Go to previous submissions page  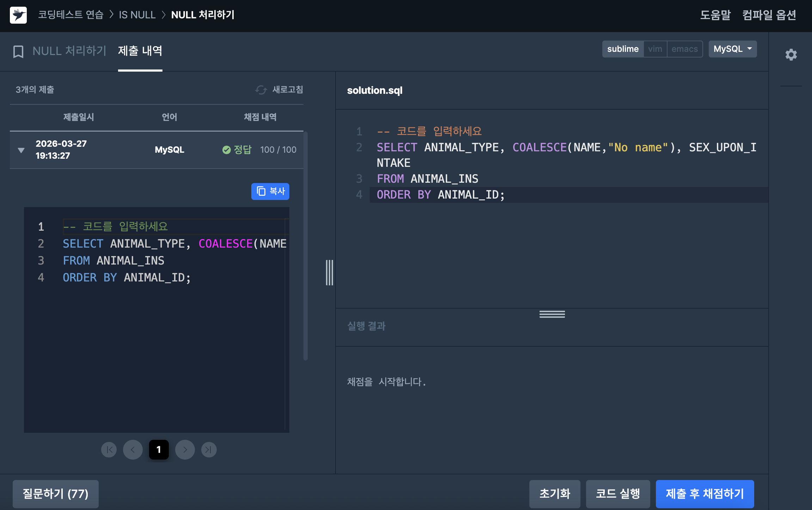click(x=133, y=450)
